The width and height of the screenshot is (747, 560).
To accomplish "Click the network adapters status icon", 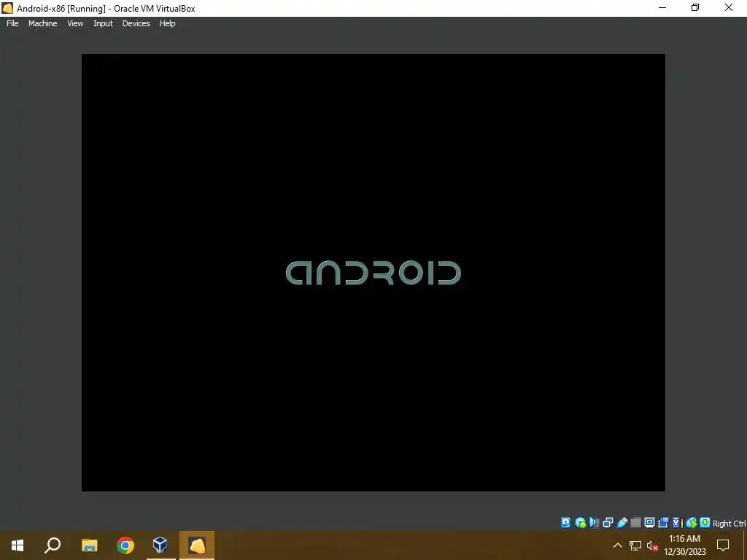I will (x=608, y=523).
